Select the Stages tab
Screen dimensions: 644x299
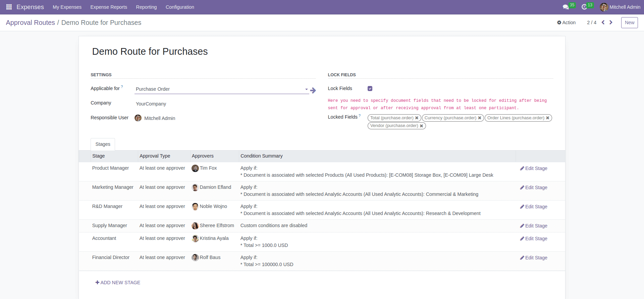coord(103,144)
